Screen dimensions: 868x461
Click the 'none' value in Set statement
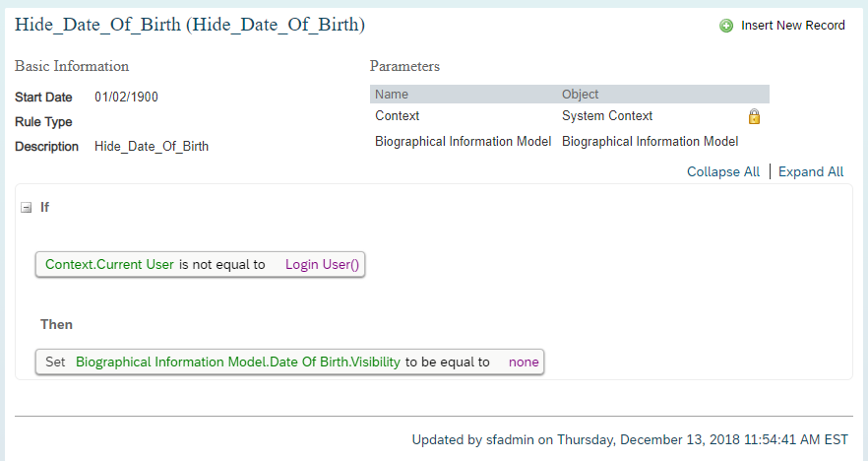[x=524, y=362]
